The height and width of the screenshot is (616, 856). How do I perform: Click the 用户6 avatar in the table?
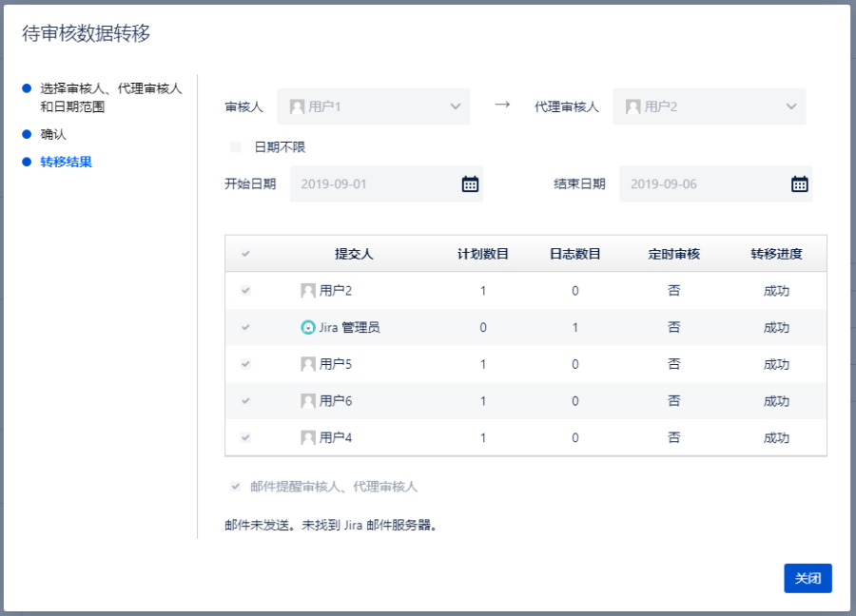308,401
